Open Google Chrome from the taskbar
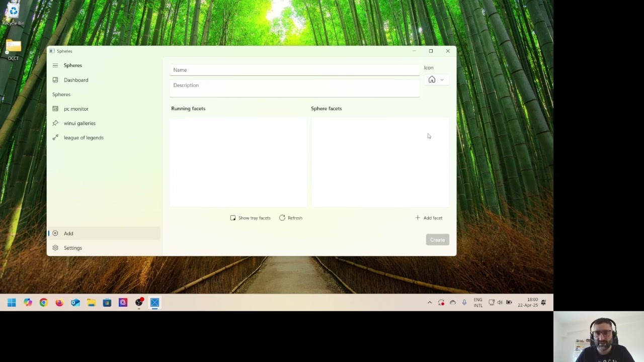Image resolution: width=644 pixels, height=362 pixels. 44,302
